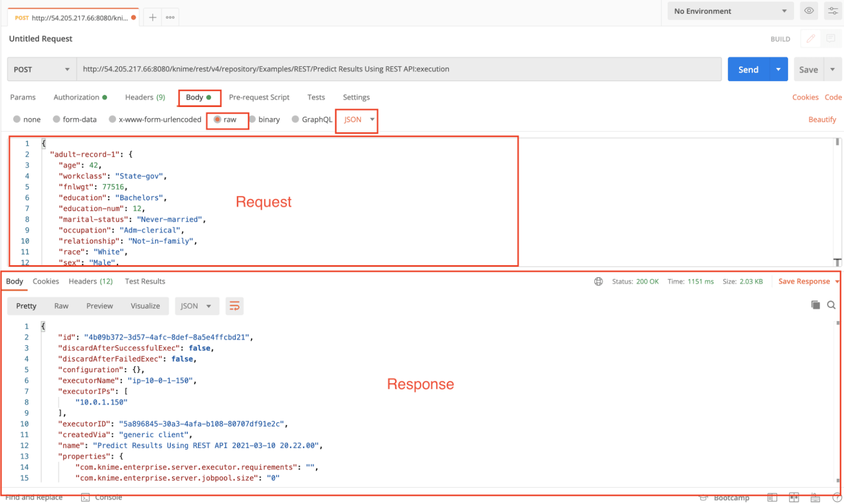Search the response with magnifier icon
Viewport: 844px width, 504px height.
click(x=831, y=305)
